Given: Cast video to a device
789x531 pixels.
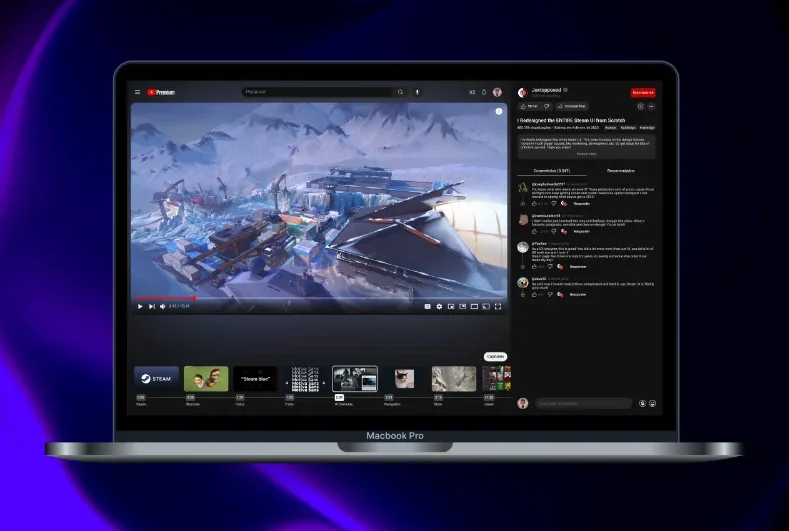Looking at the screenshot, I should point(486,306).
